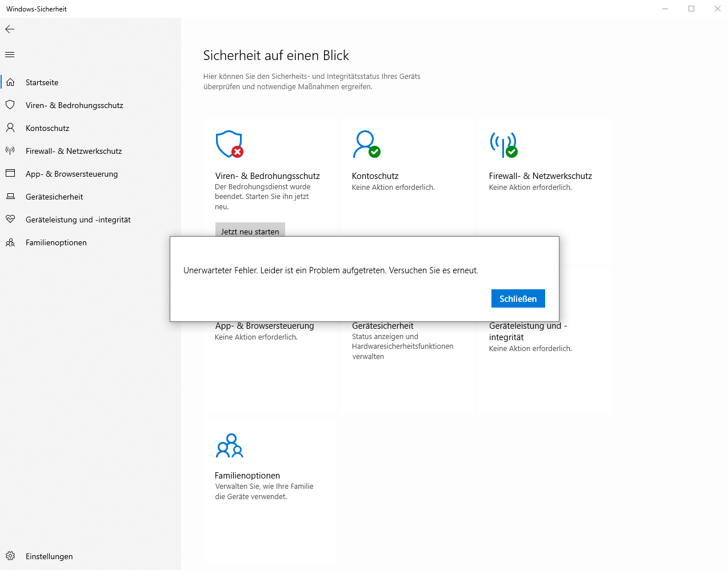Click the back arrow icon
Image resolution: width=728 pixels, height=570 pixels.
pyautogui.click(x=10, y=29)
